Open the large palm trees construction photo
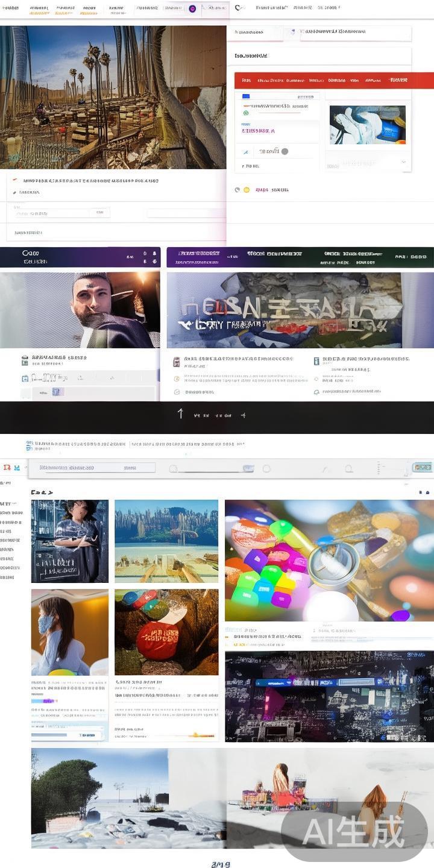434x868 pixels. click(113, 97)
